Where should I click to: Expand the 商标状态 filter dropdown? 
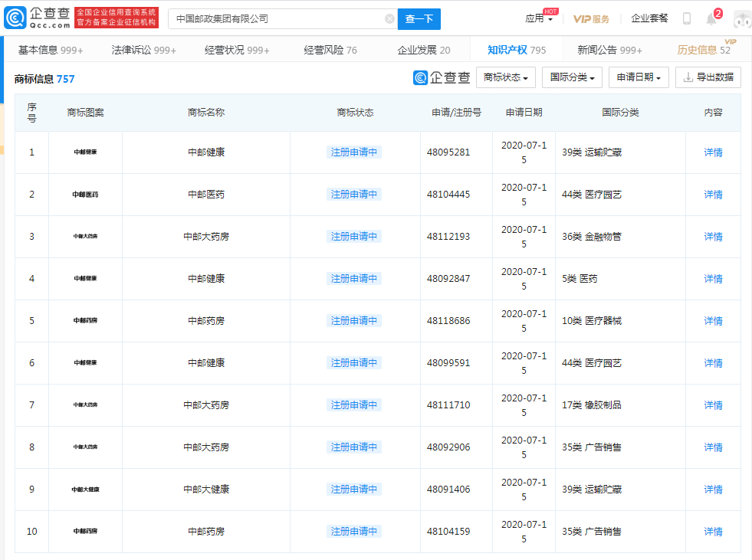(x=505, y=77)
